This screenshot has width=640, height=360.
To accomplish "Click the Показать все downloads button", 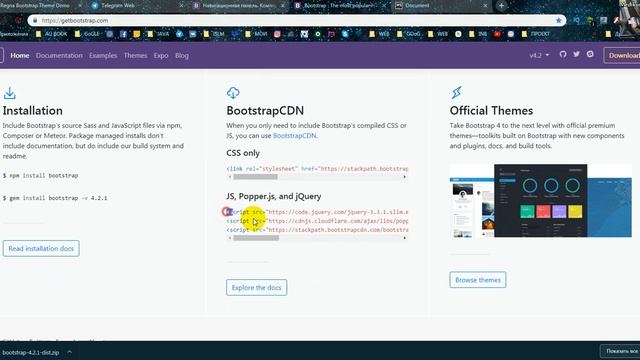I will 620,351.
